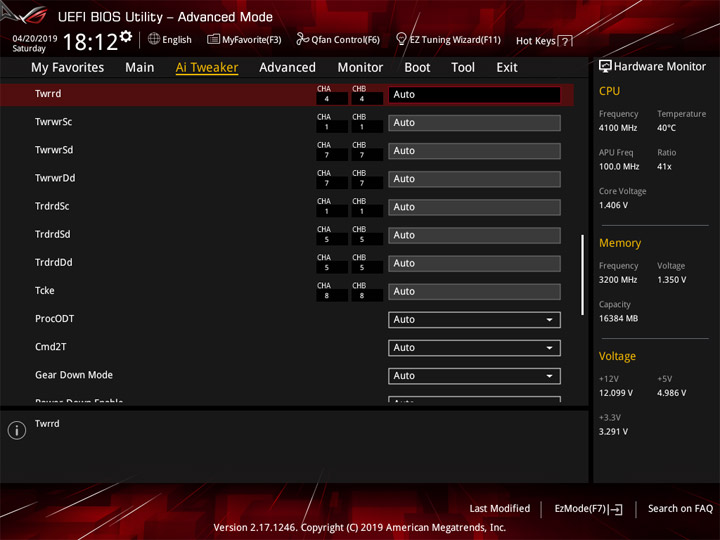Select the Twrrd row label
720x540 pixels.
coord(48,94)
